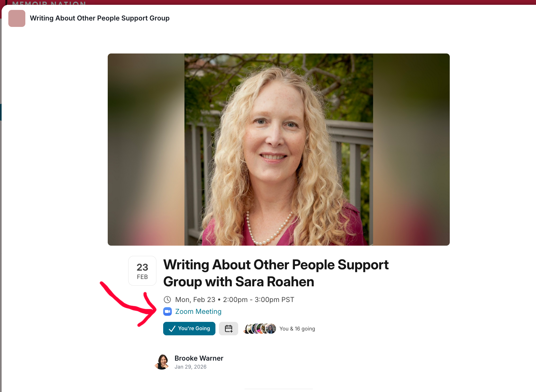This screenshot has width=536, height=392.
Task: Add event to calendar icon
Action: 229,329
